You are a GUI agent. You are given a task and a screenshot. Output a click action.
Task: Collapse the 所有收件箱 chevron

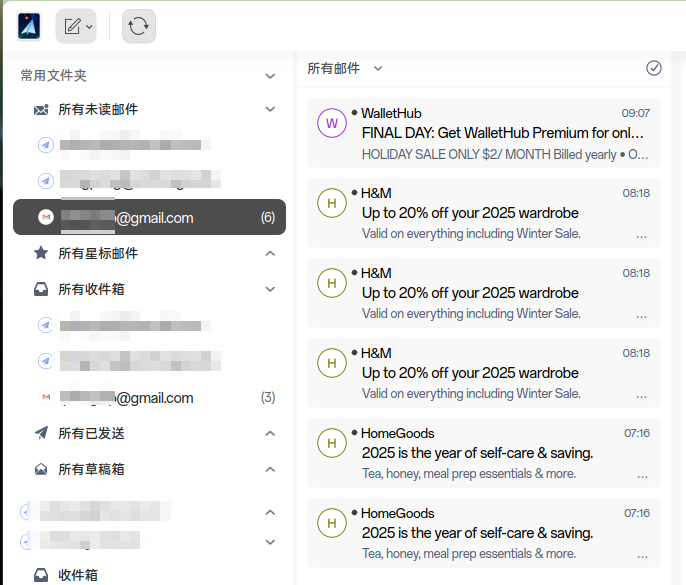coord(270,289)
